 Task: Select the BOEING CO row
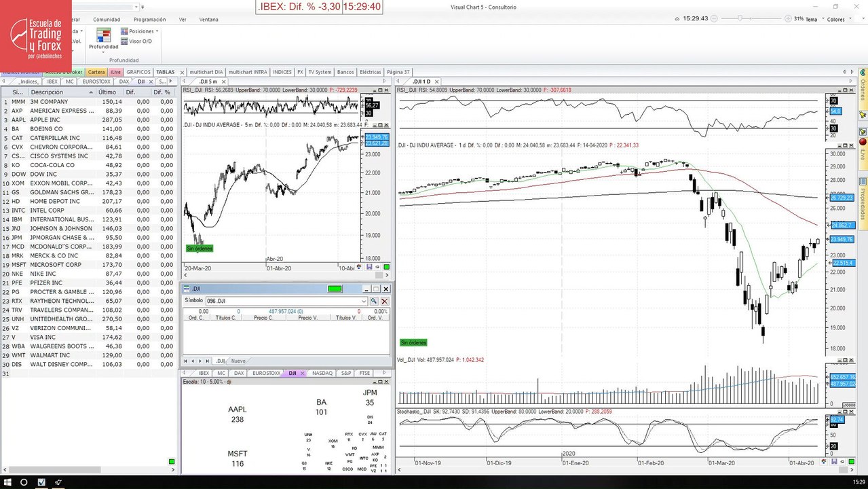tap(88, 129)
